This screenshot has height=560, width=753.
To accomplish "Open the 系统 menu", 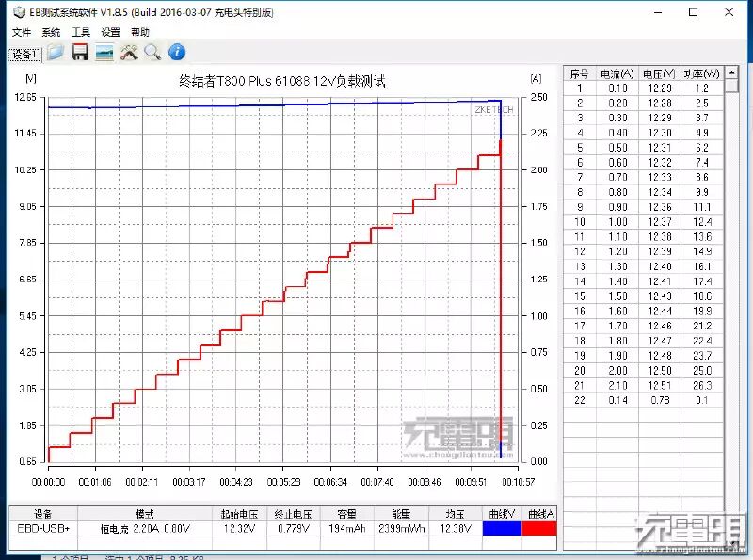I will [51, 32].
